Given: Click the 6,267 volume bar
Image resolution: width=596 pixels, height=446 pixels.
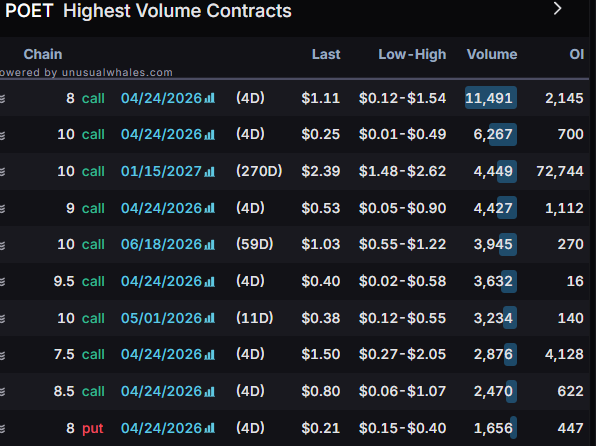Looking at the screenshot, I should pos(502,134).
